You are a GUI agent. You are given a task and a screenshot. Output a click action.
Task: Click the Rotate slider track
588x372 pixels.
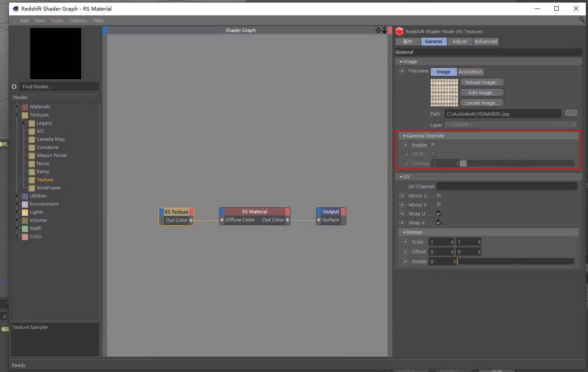516,262
